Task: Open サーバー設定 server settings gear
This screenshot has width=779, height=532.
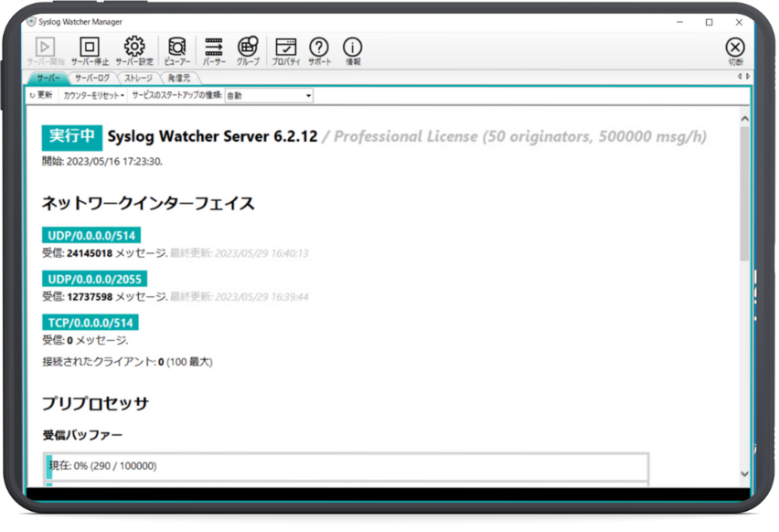Action: [134, 51]
